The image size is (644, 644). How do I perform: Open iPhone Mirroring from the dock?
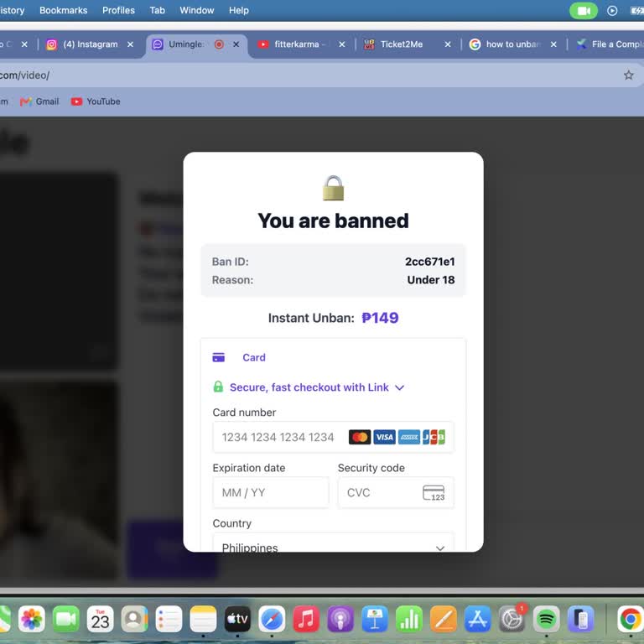pyautogui.click(x=581, y=619)
